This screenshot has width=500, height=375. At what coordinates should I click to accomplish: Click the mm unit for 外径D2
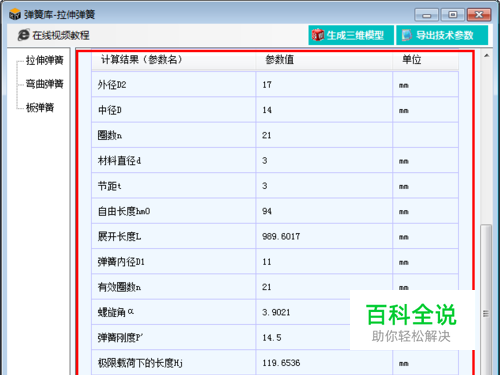click(x=404, y=85)
